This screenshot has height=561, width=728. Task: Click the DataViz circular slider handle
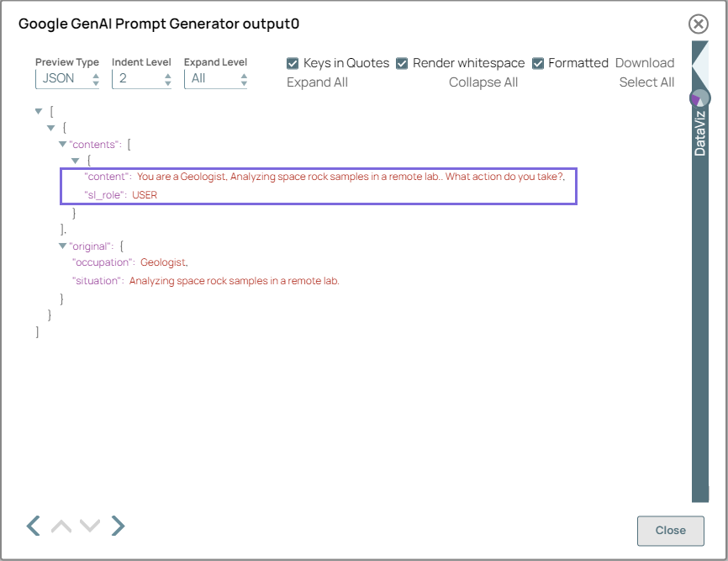tap(699, 98)
